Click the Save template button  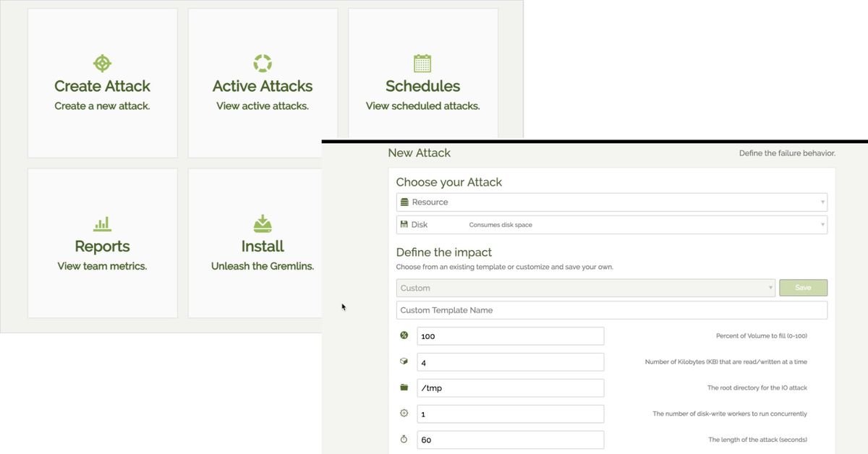tap(803, 288)
